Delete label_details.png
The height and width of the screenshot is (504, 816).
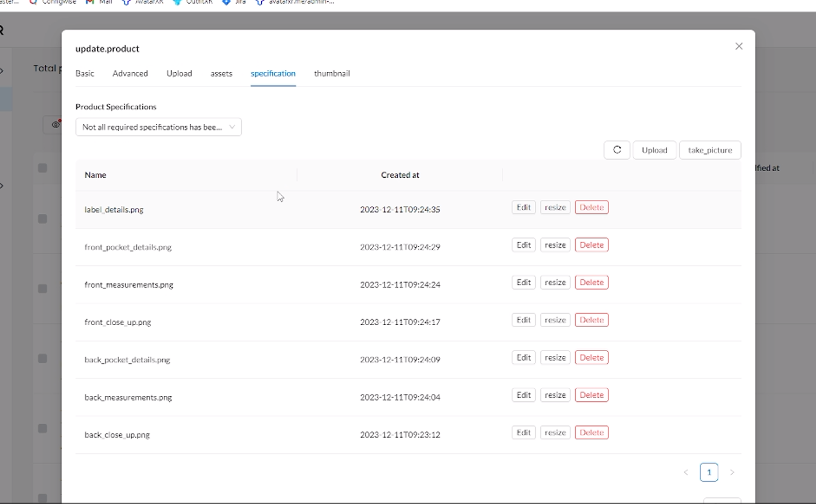[592, 207]
